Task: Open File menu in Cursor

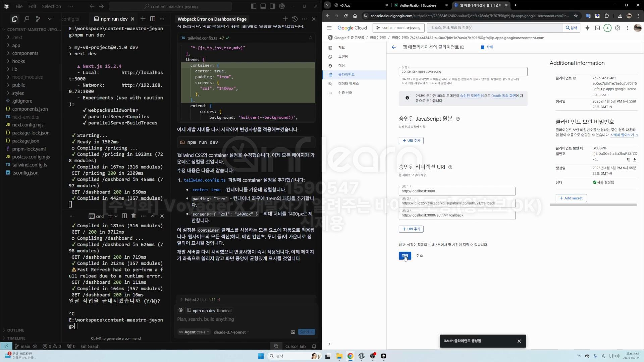Action: (19, 6)
